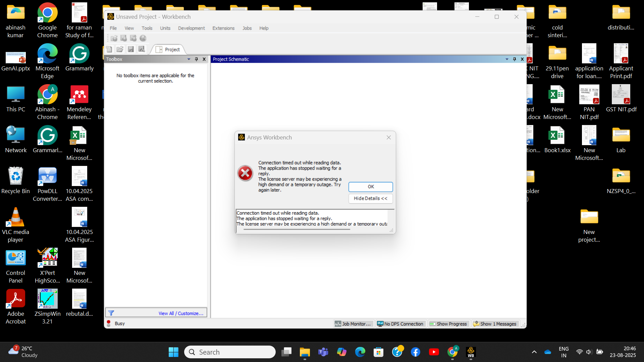Image resolution: width=644 pixels, height=362 pixels.
Task: Click the OneDrive cloud tray icon
Action: (548, 352)
